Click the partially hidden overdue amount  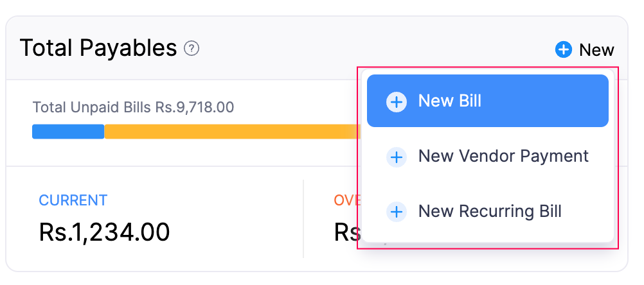point(345,232)
